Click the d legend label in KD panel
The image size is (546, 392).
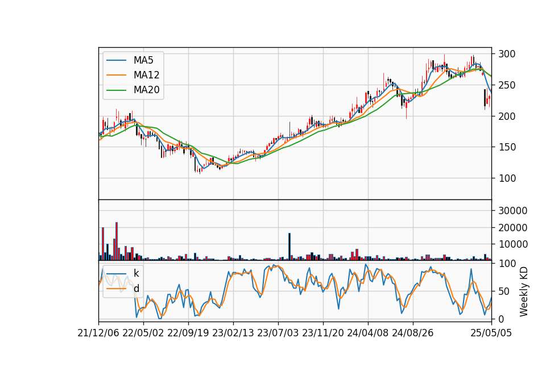pos(136,289)
